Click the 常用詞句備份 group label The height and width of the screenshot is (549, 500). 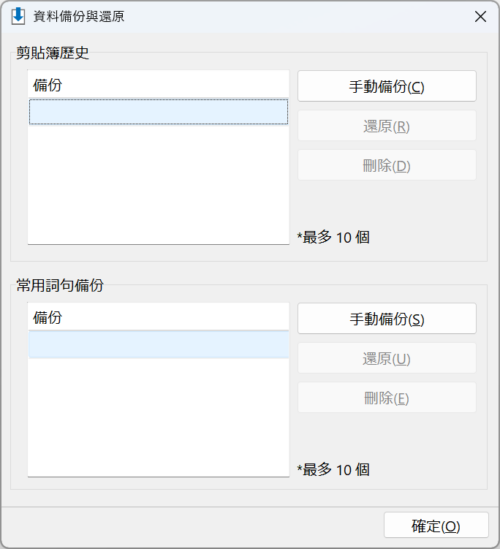60,285
